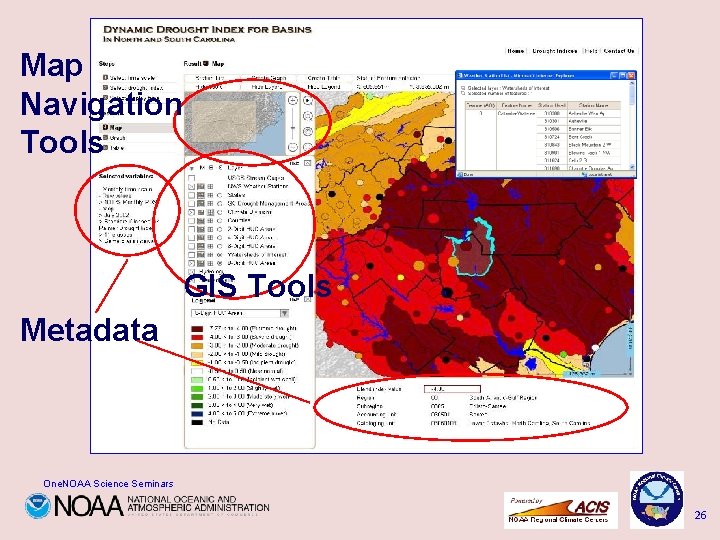Open table icon for 4-Digit HUC Areas
This screenshot has width=720, height=540.
[x=210, y=238]
